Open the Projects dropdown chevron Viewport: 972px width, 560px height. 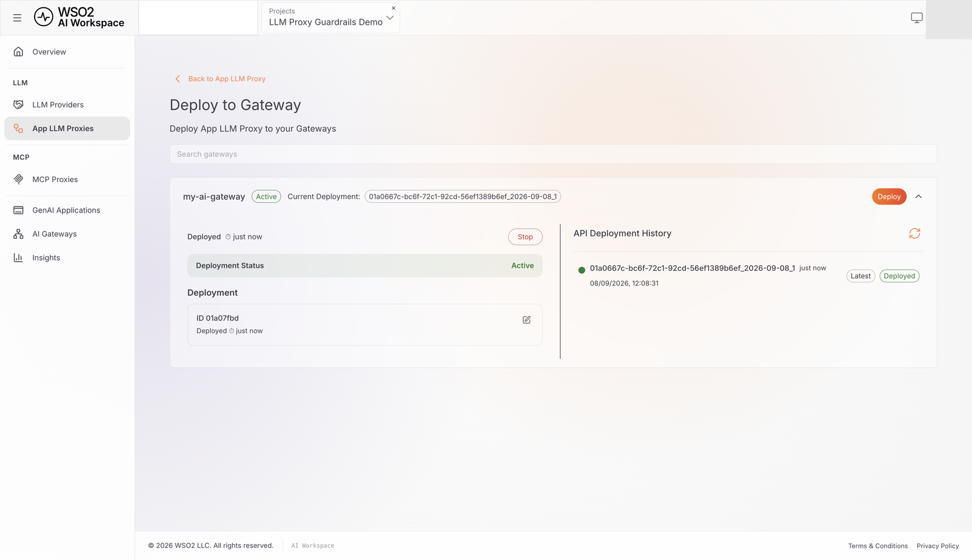click(390, 18)
